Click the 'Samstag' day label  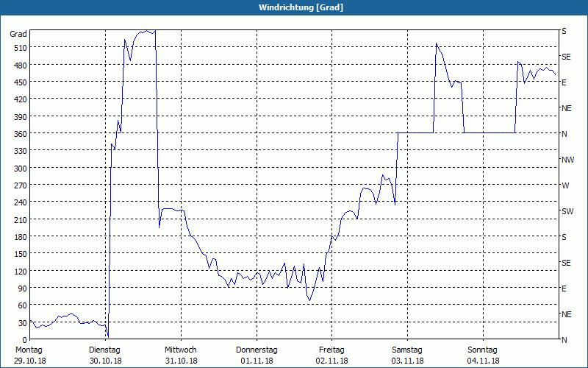(x=407, y=350)
